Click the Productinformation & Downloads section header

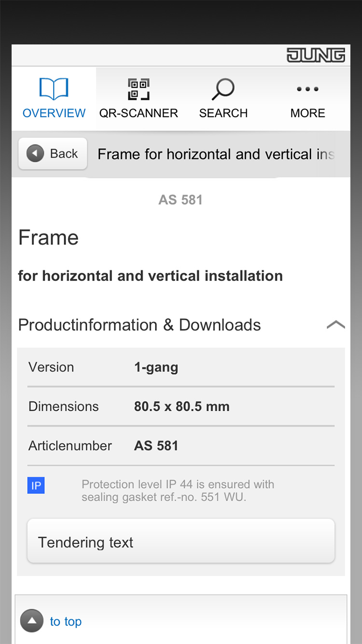[x=139, y=325]
